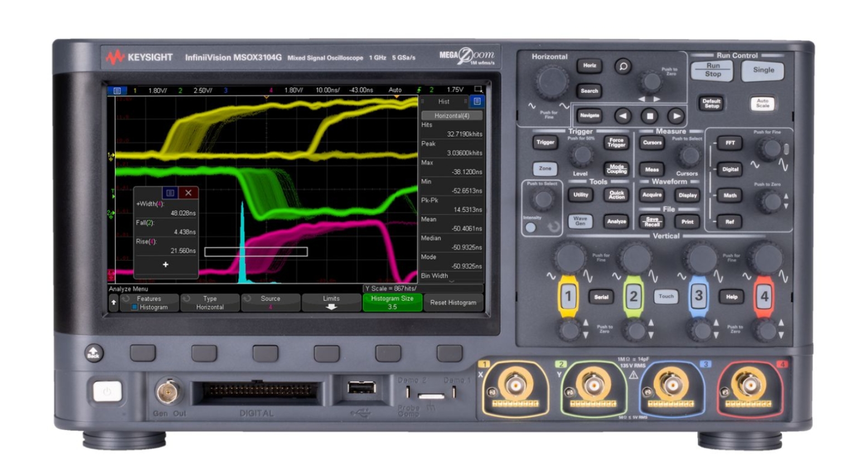This screenshot has height=473, width=868.
Task: Change the histogram Source from channel 4
Action: (x=271, y=303)
